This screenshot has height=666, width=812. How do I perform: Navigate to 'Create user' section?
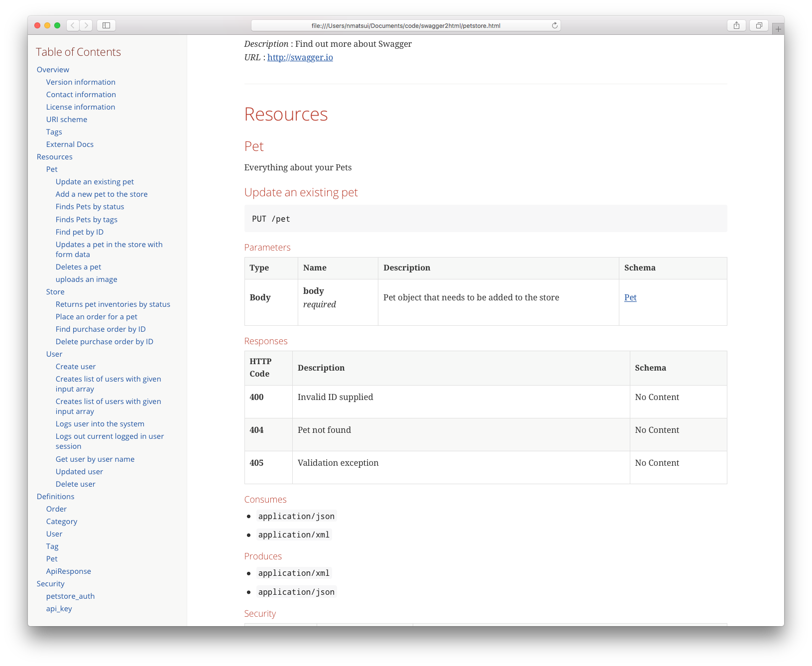[x=76, y=366]
